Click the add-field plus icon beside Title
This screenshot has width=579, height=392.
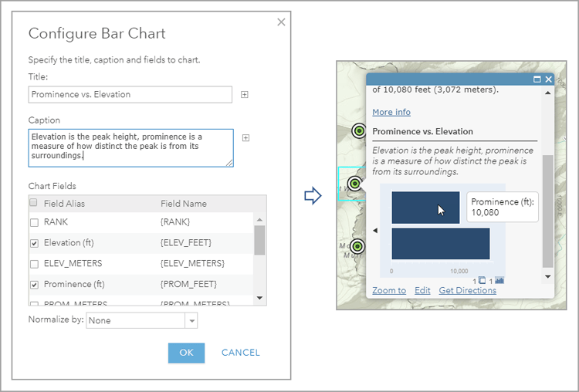(x=245, y=95)
